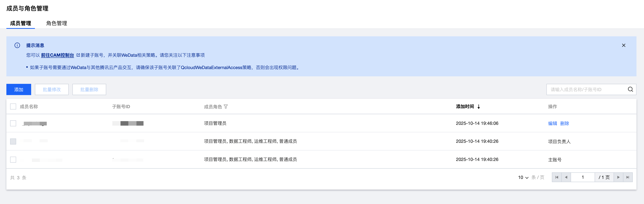Dismiss the 提示消息 banner with X
The width and height of the screenshot is (644, 204).
[x=624, y=45]
